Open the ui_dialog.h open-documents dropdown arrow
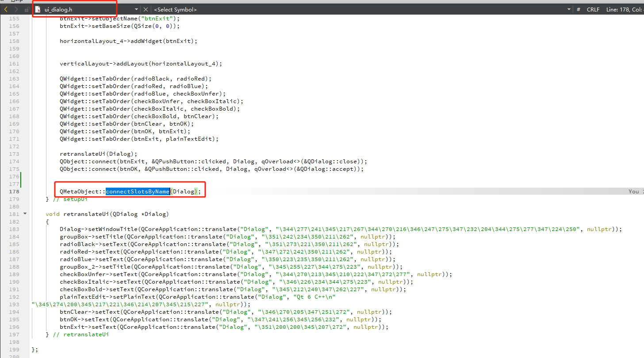This screenshot has height=358, width=644. coord(137,9)
